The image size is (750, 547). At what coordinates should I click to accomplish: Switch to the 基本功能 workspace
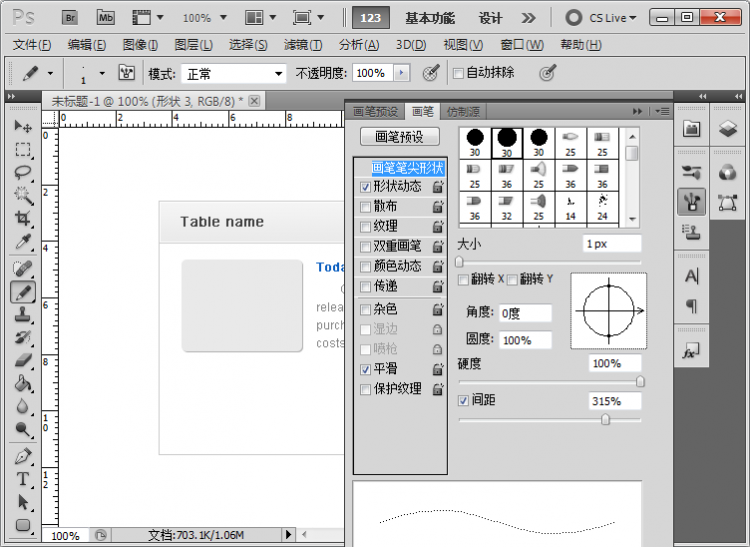tap(430, 18)
